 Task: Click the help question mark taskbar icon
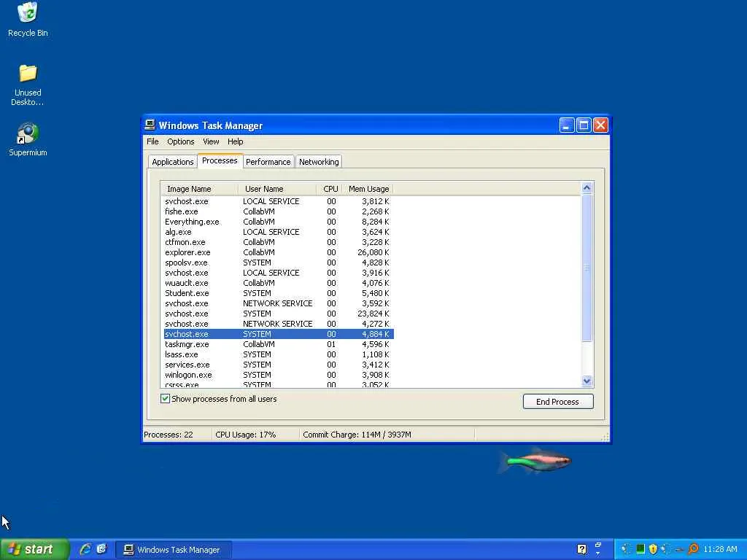click(581, 549)
